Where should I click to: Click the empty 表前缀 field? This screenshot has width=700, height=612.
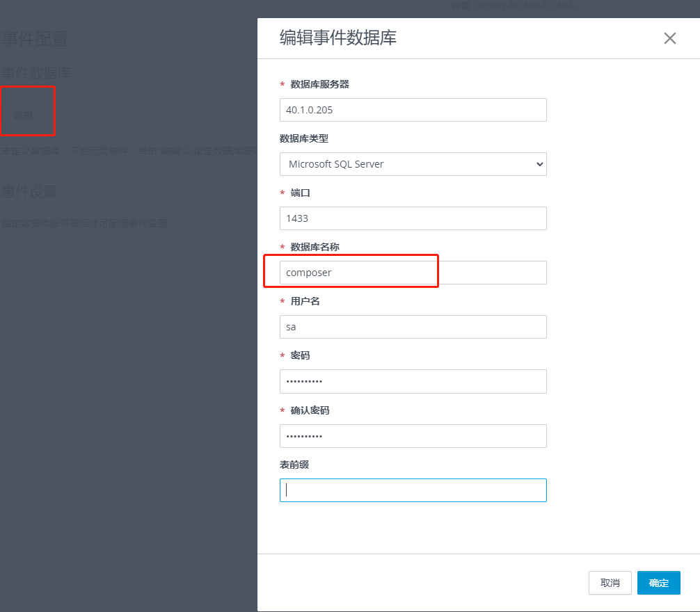coord(413,490)
